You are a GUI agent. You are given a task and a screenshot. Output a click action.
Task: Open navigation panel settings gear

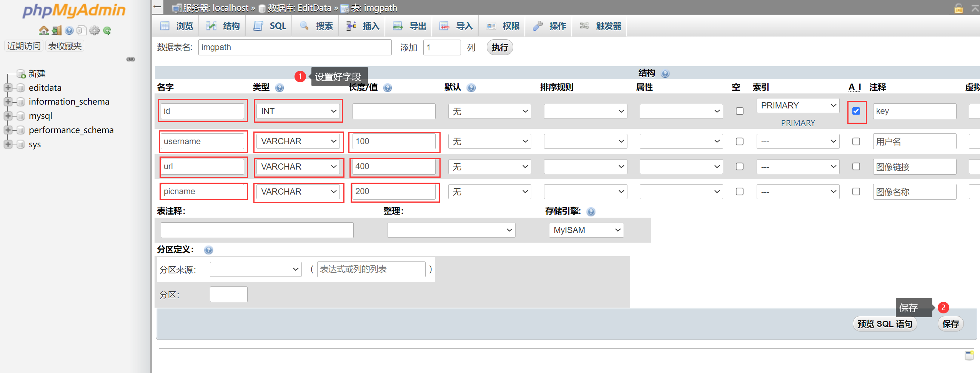(x=94, y=30)
